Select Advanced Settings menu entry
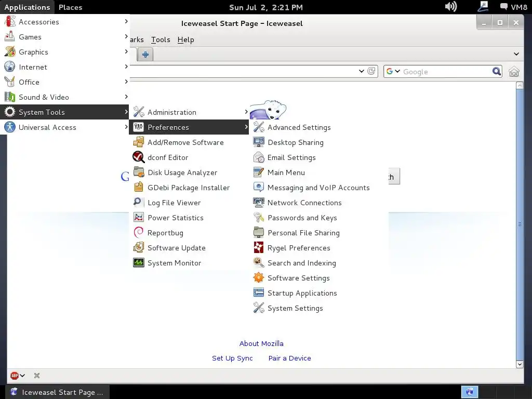 click(x=318, y=127)
